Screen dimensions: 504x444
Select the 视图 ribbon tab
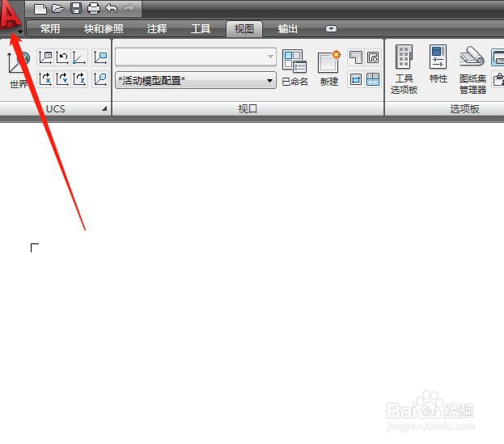(244, 29)
